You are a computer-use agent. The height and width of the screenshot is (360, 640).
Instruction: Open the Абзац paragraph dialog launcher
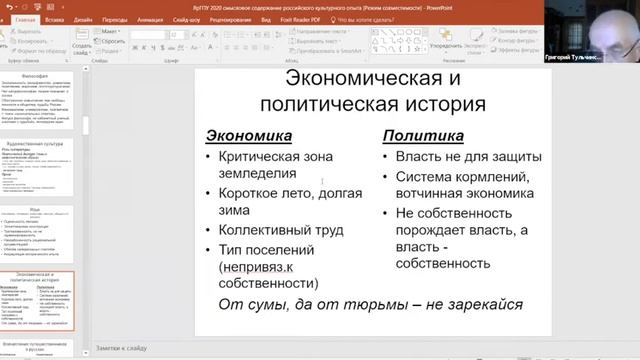pos(365,61)
